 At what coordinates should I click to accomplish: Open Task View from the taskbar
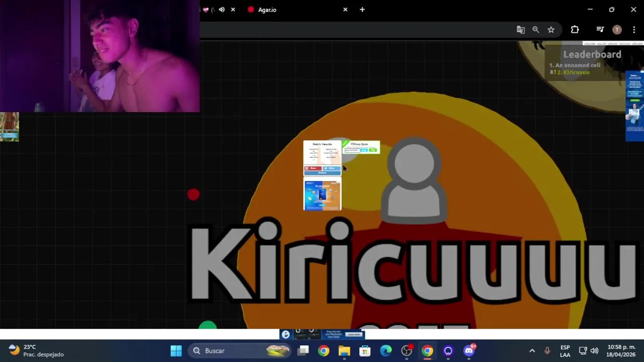303,351
